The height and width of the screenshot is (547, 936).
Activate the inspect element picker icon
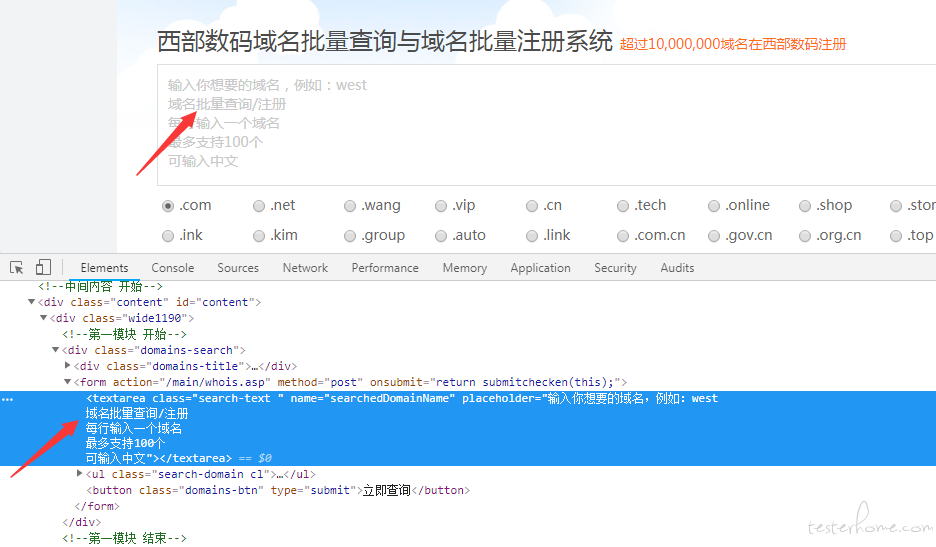point(17,268)
